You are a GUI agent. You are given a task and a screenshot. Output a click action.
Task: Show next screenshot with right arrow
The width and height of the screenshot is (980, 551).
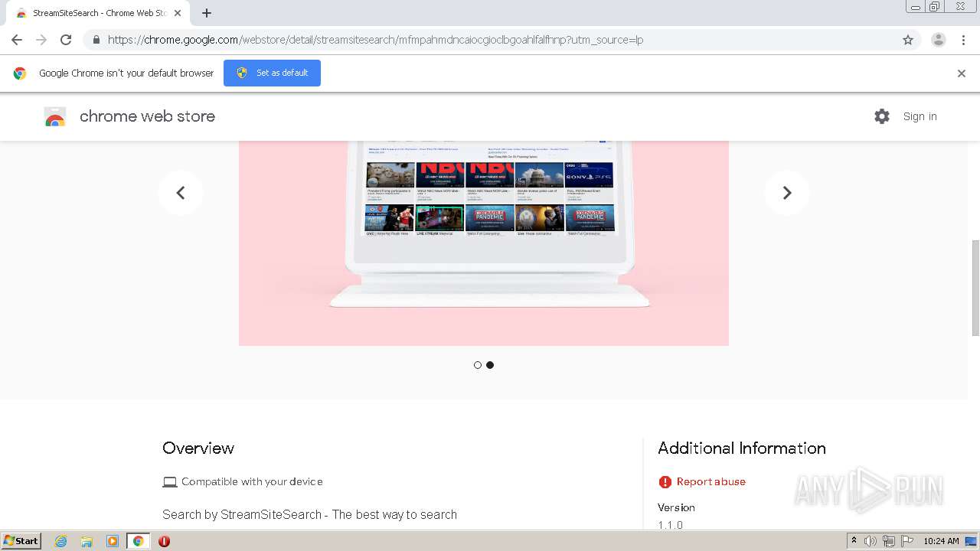tap(787, 193)
